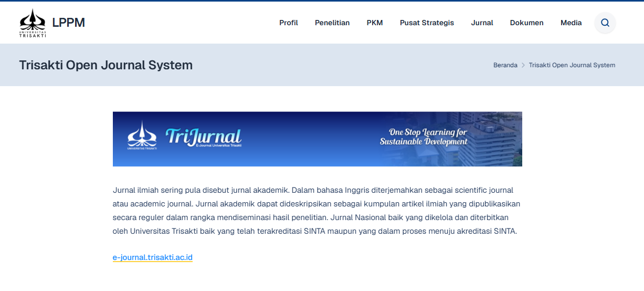Viewport: 644px width, 291px height.
Task: Go to Beranda in the breadcrumb
Action: point(505,65)
